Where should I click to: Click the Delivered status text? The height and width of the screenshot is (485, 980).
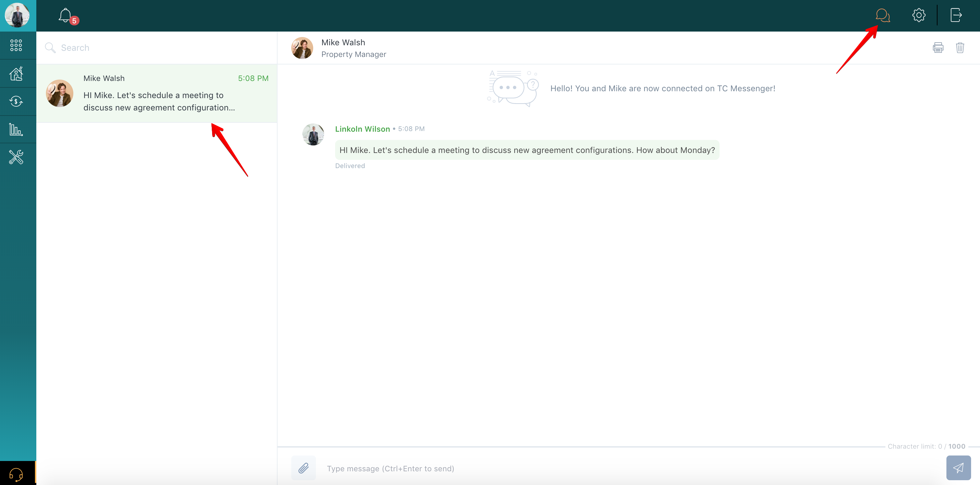pyautogui.click(x=350, y=166)
